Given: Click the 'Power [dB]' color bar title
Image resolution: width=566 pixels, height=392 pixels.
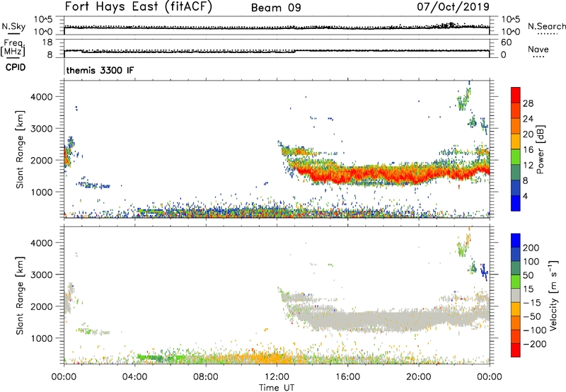Looking at the screenshot, I should 541,149.
